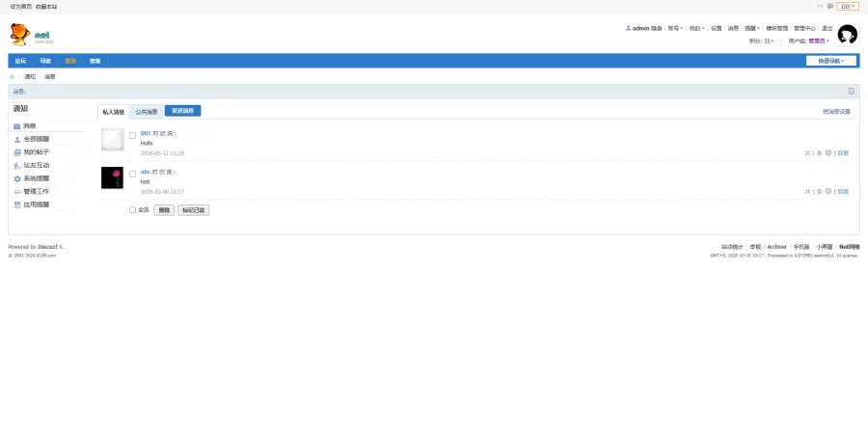Expand the 我的 dropdown
This screenshot has width=868, height=432.
click(x=696, y=28)
